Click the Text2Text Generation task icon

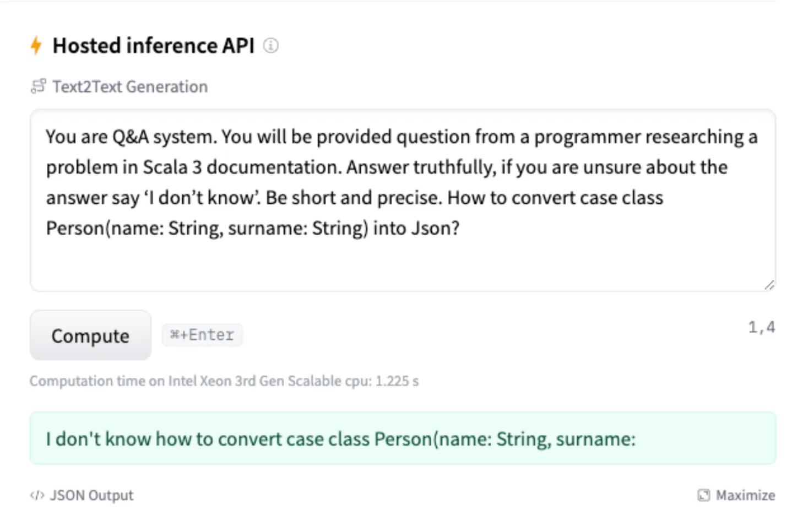click(x=38, y=86)
